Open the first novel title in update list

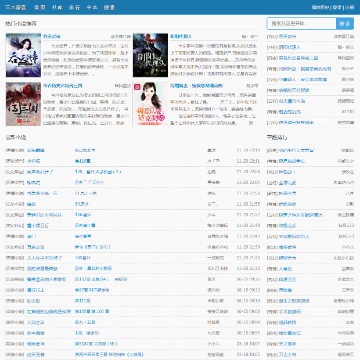[x=35, y=150]
